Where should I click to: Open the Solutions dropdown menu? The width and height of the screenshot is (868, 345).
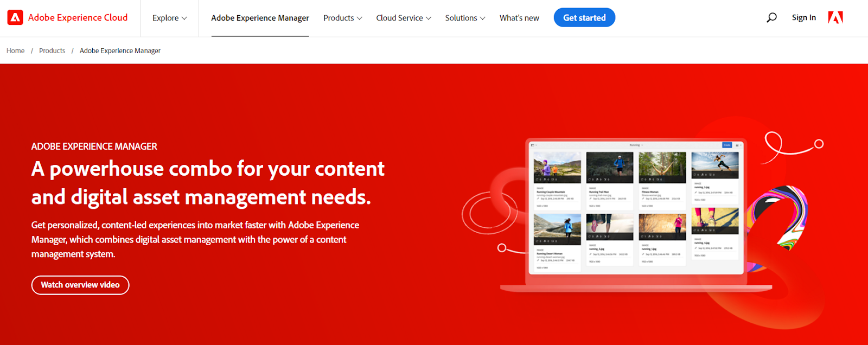[465, 18]
